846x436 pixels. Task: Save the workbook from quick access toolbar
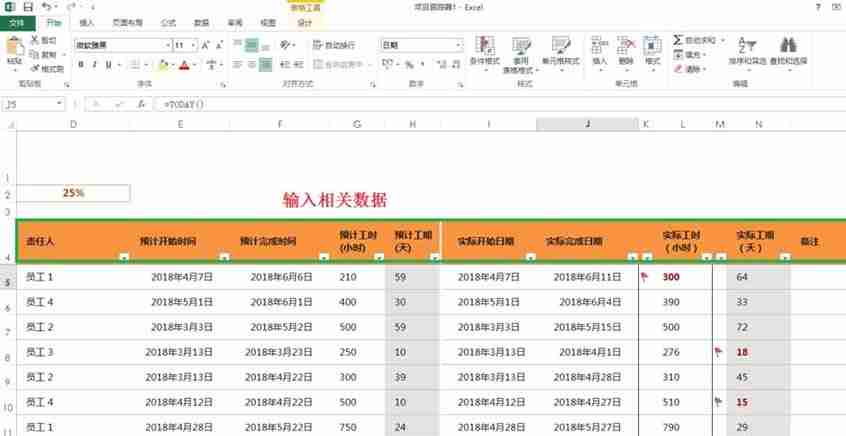click(28, 7)
